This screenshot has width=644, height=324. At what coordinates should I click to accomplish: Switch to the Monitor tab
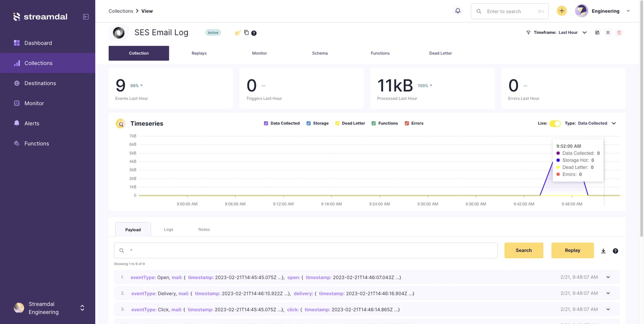point(259,53)
